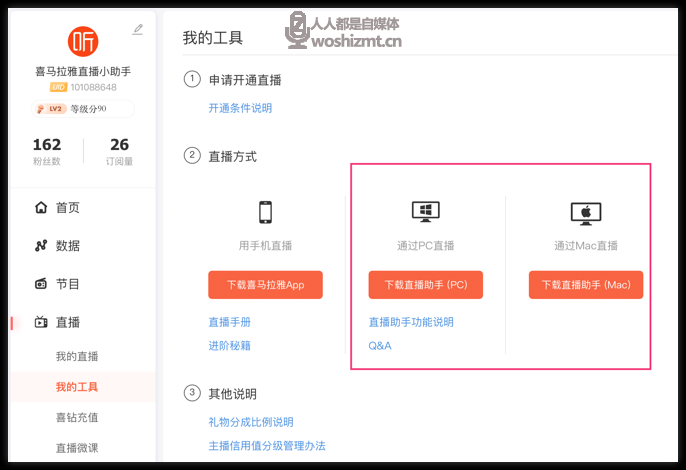Open the 进阶秘籍 link

pyautogui.click(x=229, y=346)
